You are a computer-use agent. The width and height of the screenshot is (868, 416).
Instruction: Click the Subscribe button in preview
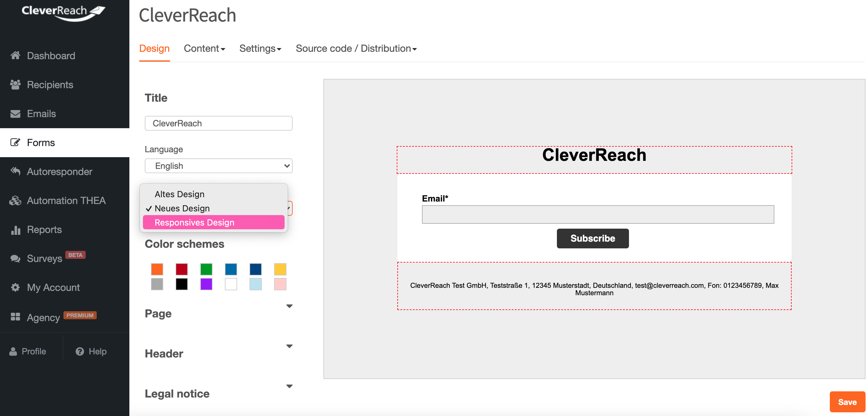(x=592, y=238)
